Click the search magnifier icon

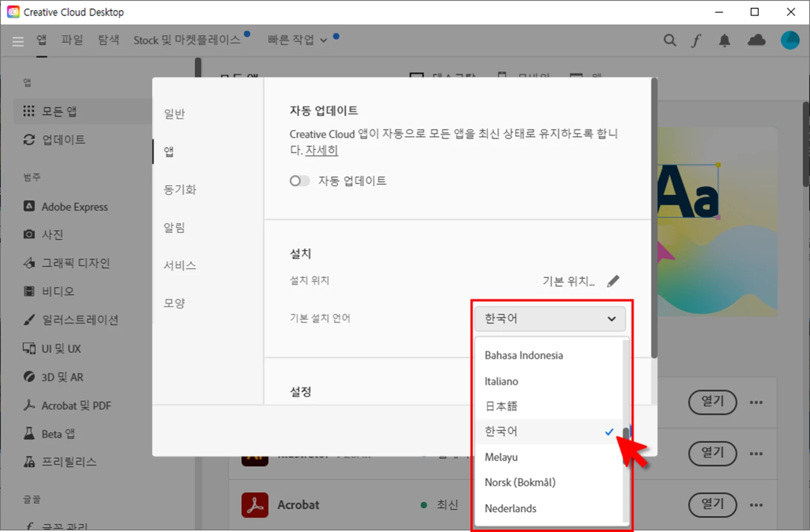click(670, 40)
